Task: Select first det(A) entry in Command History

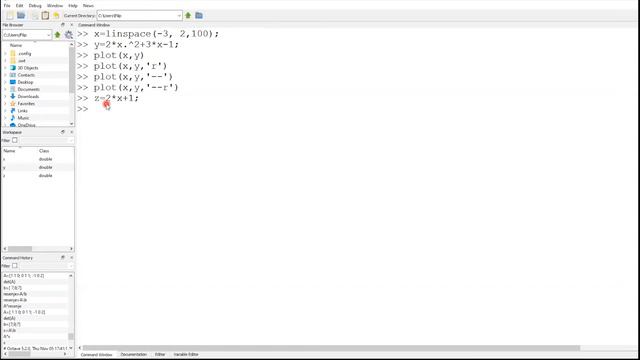Action: point(9,282)
